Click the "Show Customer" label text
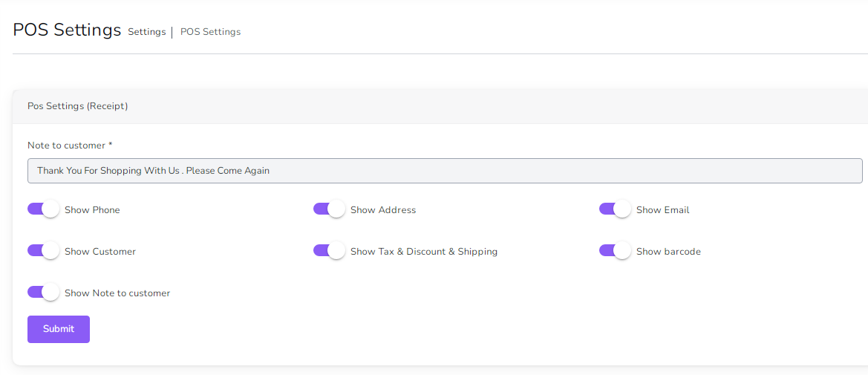The height and width of the screenshot is (375, 868). click(x=100, y=252)
